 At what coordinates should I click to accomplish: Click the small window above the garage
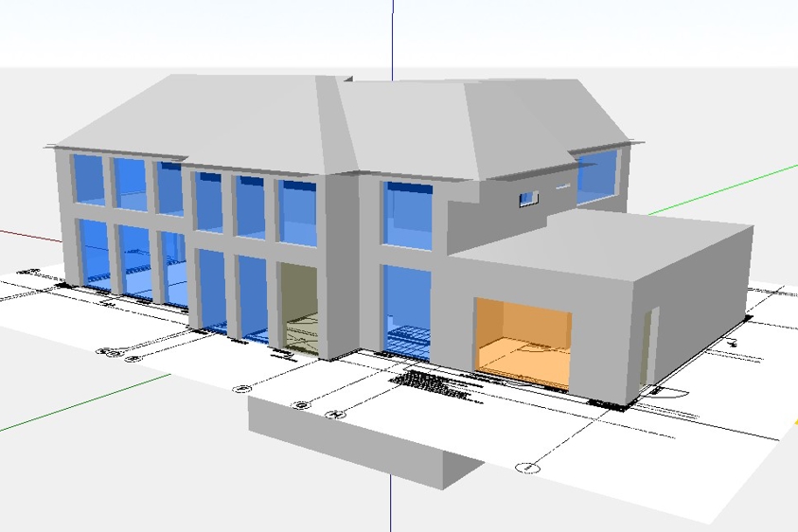point(527,197)
